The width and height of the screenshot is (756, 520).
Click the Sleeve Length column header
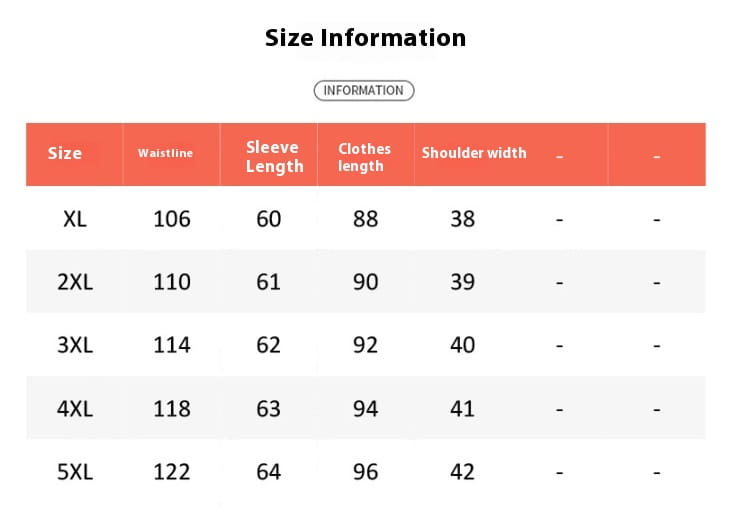(x=274, y=157)
